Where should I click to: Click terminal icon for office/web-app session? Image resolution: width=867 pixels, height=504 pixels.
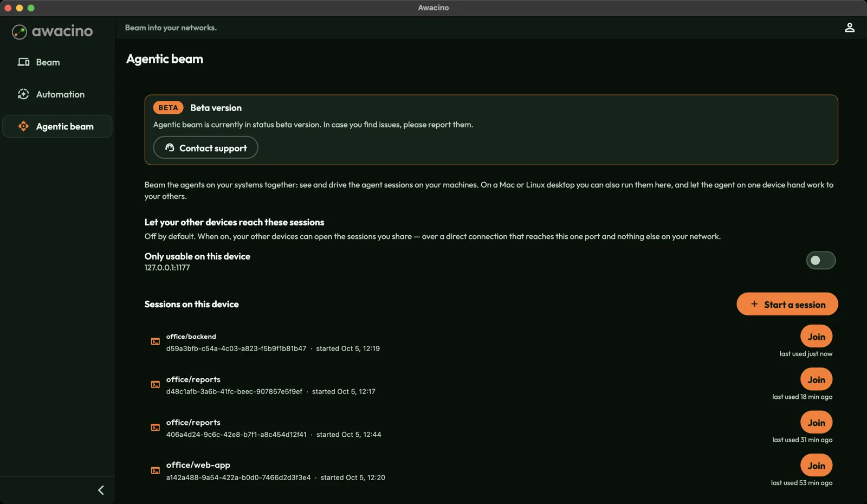[x=156, y=470]
